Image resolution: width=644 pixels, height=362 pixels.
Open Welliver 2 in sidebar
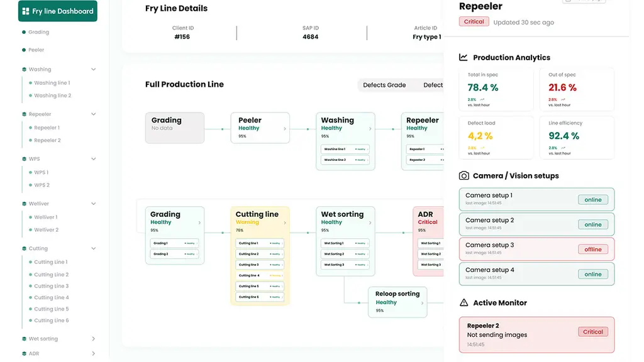pyautogui.click(x=47, y=230)
